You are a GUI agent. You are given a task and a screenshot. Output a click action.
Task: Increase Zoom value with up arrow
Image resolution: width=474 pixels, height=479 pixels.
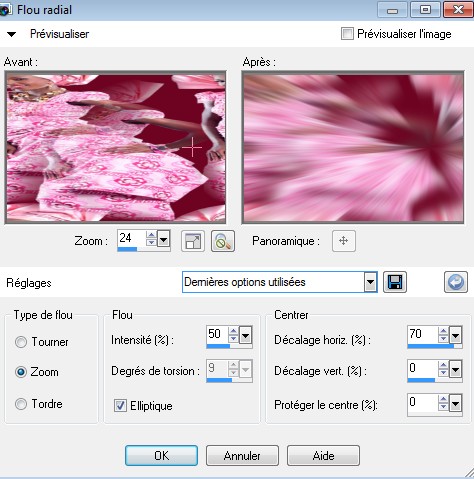(x=151, y=235)
